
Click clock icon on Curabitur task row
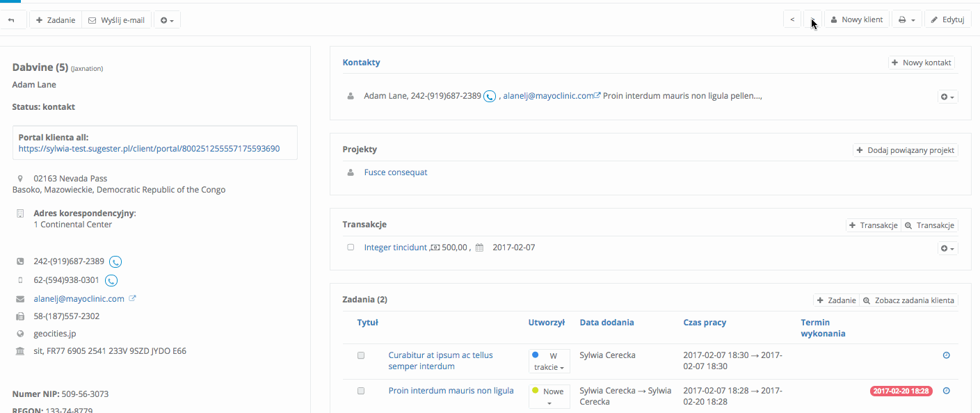click(x=946, y=355)
